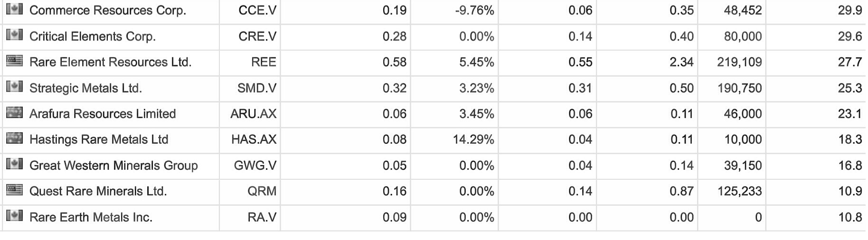
Task: Open Quest Rare Minerals Ltd. page
Action: click(x=98, y=191)
